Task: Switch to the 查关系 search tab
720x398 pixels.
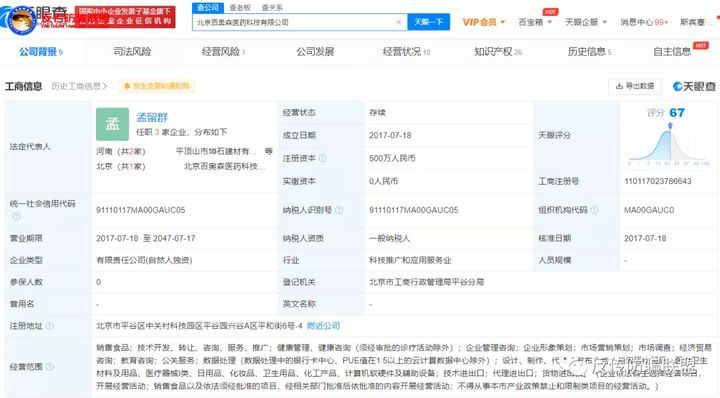Action: 272,7
